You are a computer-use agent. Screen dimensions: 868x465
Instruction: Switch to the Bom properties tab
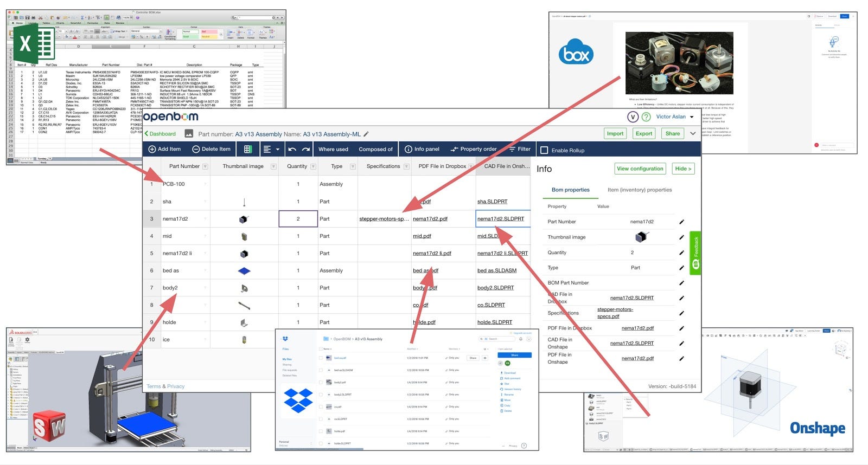[x=571, y=190]
